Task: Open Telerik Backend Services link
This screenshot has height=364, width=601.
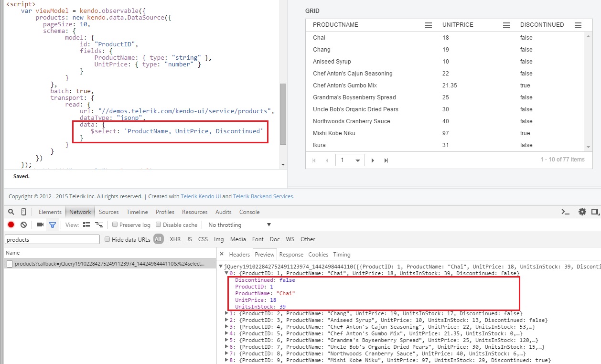Action: (x=263, y=196)
